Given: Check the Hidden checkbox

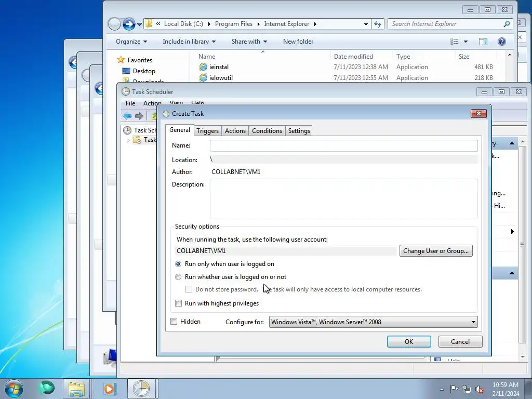Looking at the screenshot, I should click(174, 321).
